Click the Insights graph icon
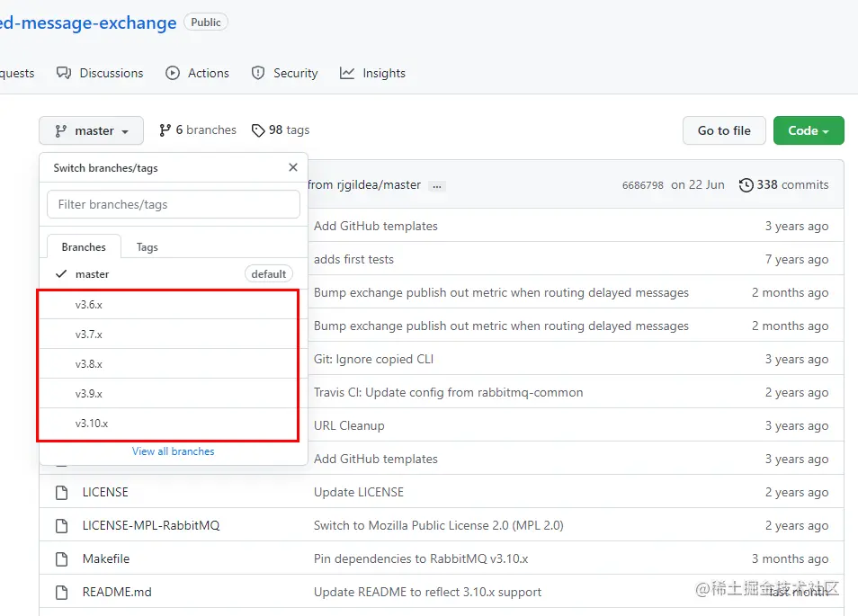The image size is (858, 616). 347,73
